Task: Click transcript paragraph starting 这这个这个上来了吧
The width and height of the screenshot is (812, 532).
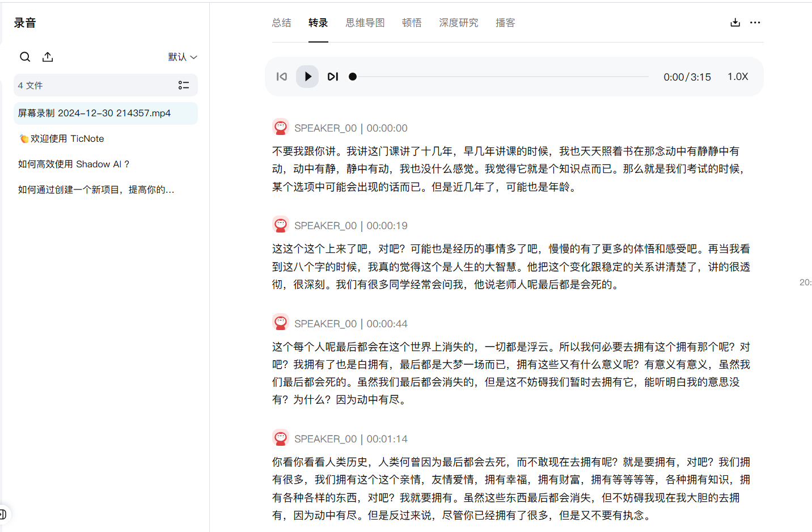Action: click(x=510, y=267)
